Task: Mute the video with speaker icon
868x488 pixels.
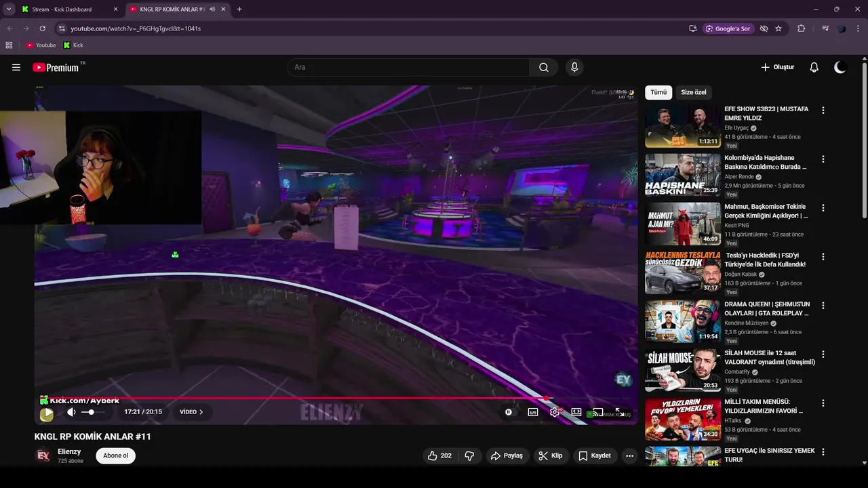Action: pos(71,412)
